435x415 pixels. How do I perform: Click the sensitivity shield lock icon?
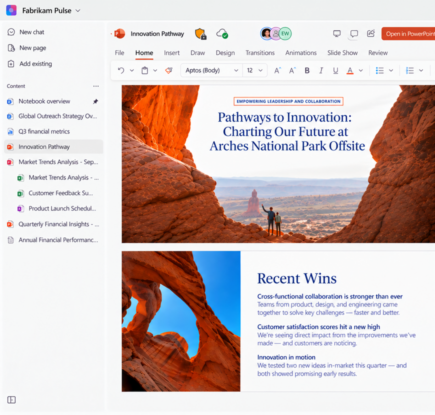[201, 34]
